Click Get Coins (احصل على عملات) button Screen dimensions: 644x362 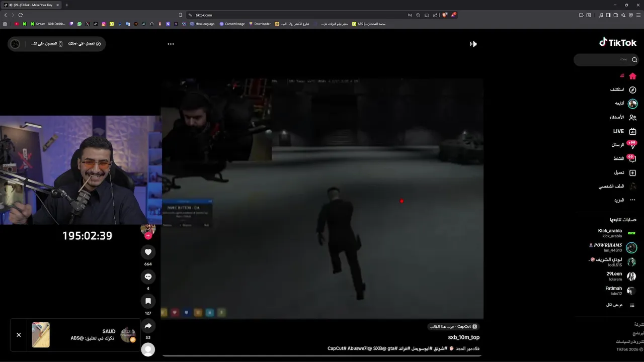(84, 44)
